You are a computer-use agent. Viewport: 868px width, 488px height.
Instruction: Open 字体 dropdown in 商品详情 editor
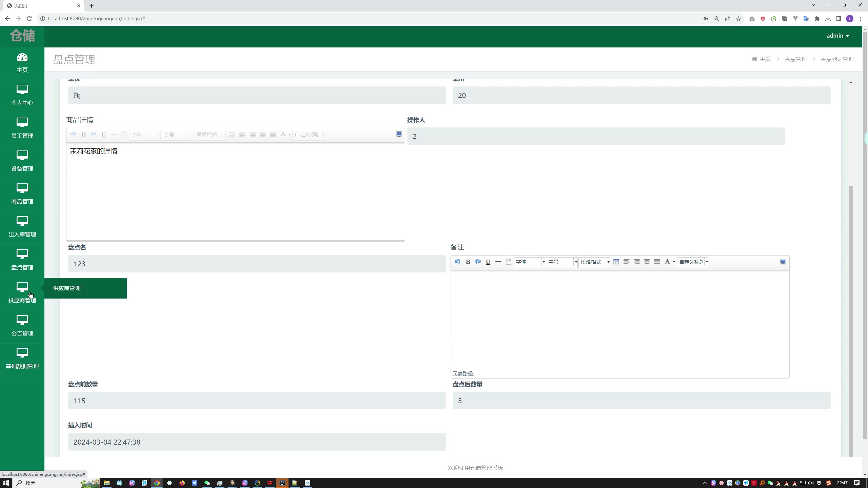pos(145,135)
